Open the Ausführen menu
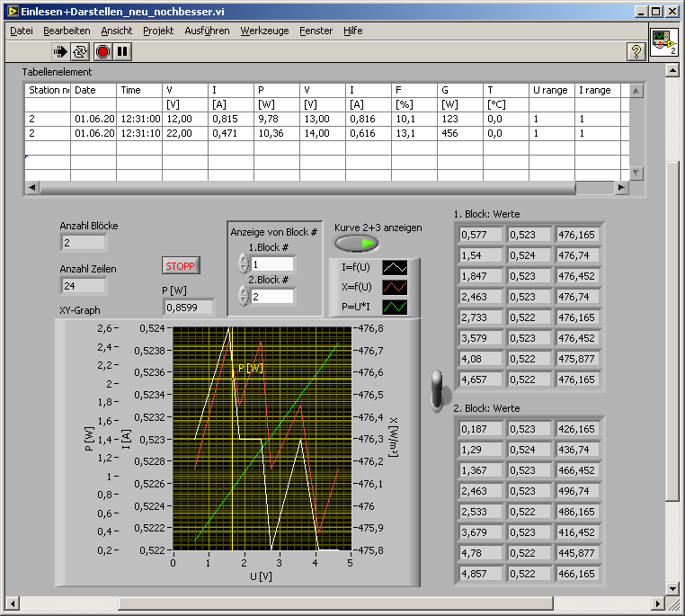The image size is (685, 616). (207, 31)
